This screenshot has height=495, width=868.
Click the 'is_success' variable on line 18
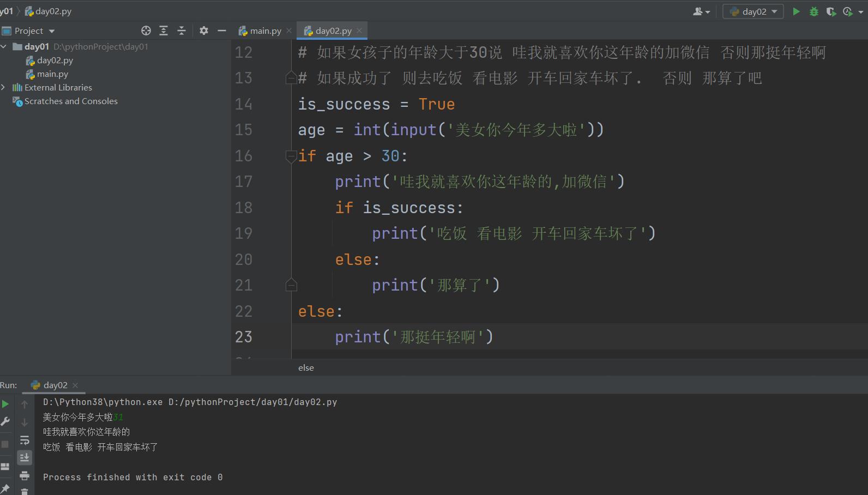tap(409, 208)
